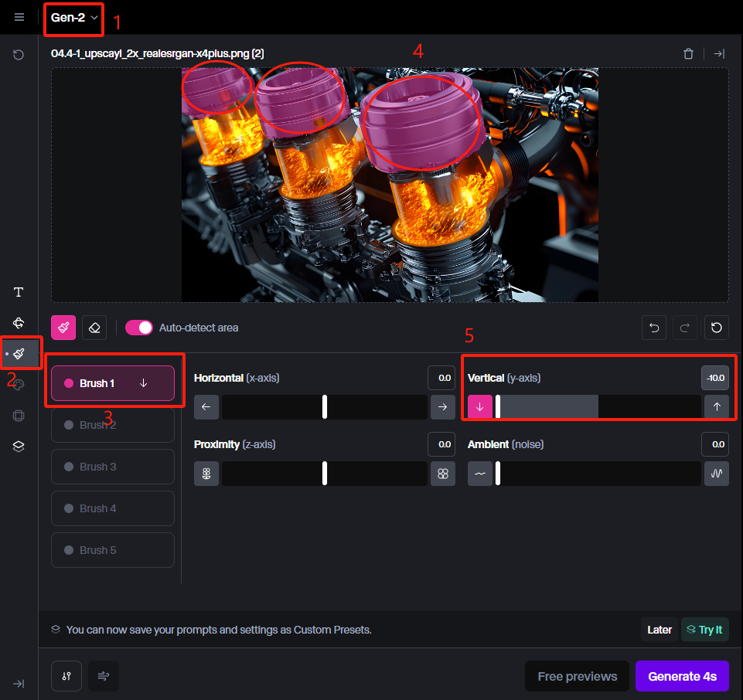Click the image filename title text
This screenshot has height=700, width=743.
(157, 53)
